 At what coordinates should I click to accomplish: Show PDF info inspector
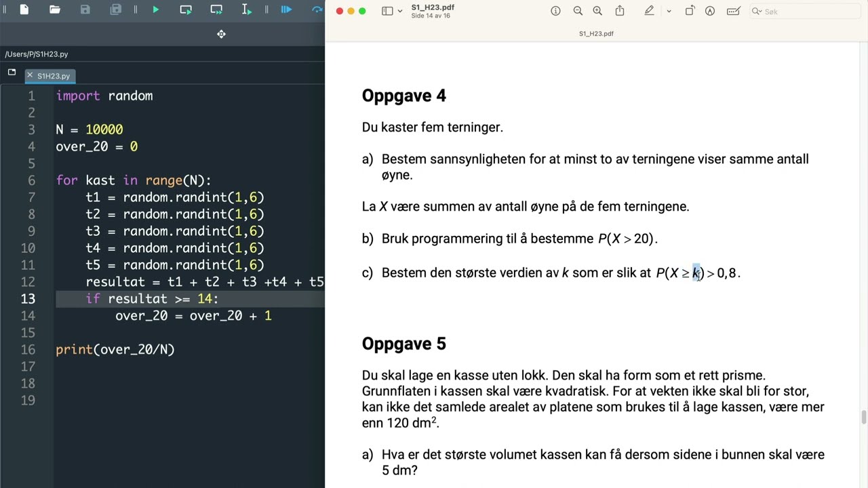pyautogui.click(x=555, y=11)
